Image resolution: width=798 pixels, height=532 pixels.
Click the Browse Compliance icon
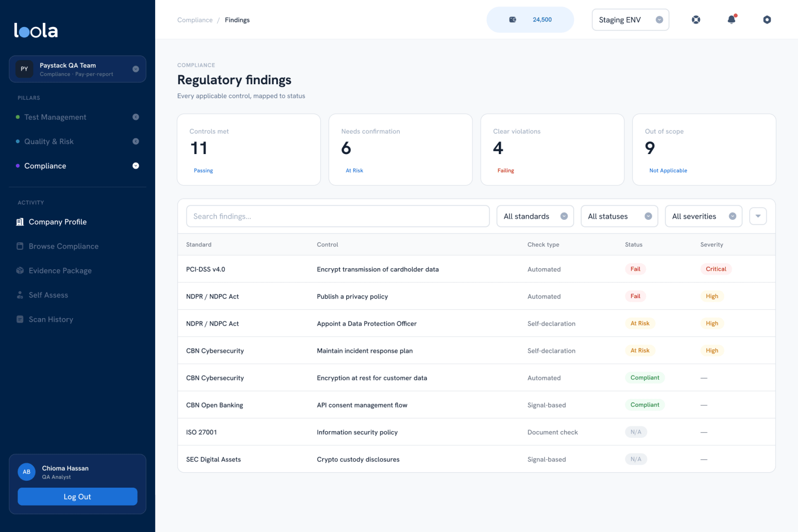pos(20,246)
